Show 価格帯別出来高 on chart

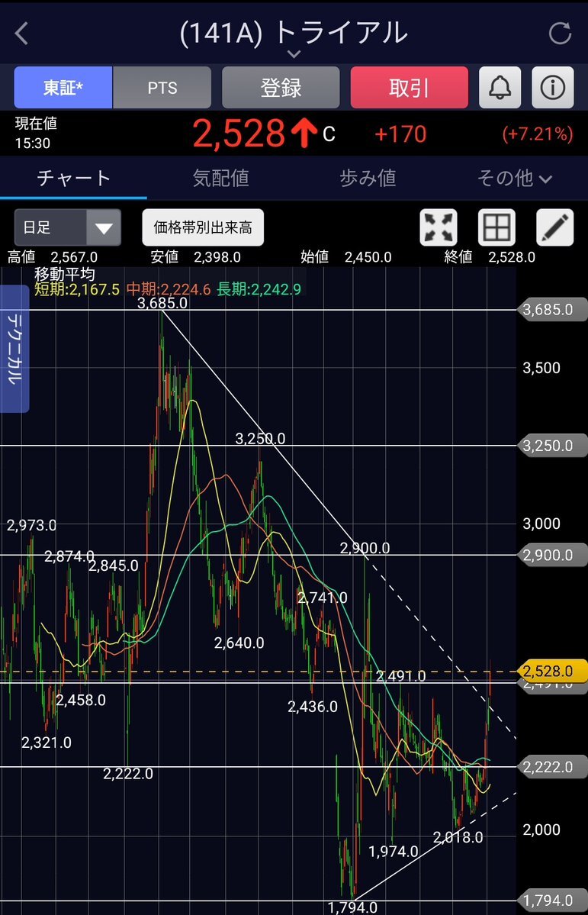click(203, 227)
